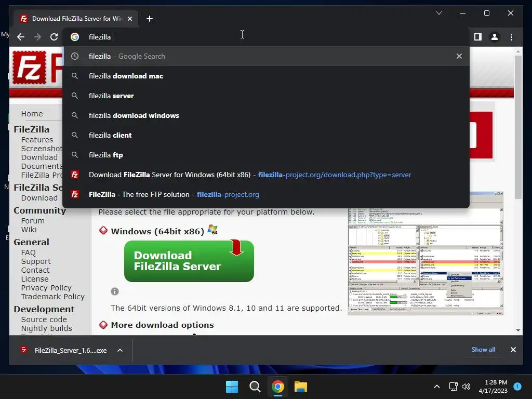This screenshot has width=532, height=399.
Task: Open the License sidebar link
Action: [35, 279]
